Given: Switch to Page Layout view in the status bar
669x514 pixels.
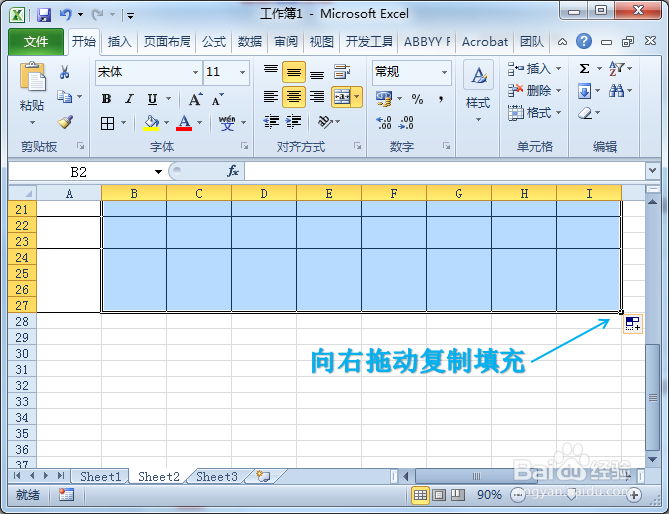Looking at the screenshot, I should 439,495.
